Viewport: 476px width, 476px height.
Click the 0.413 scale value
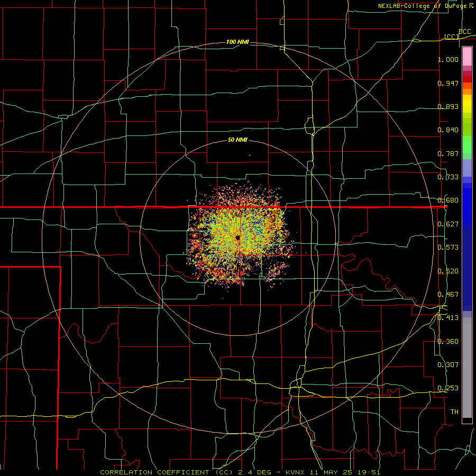448,318
